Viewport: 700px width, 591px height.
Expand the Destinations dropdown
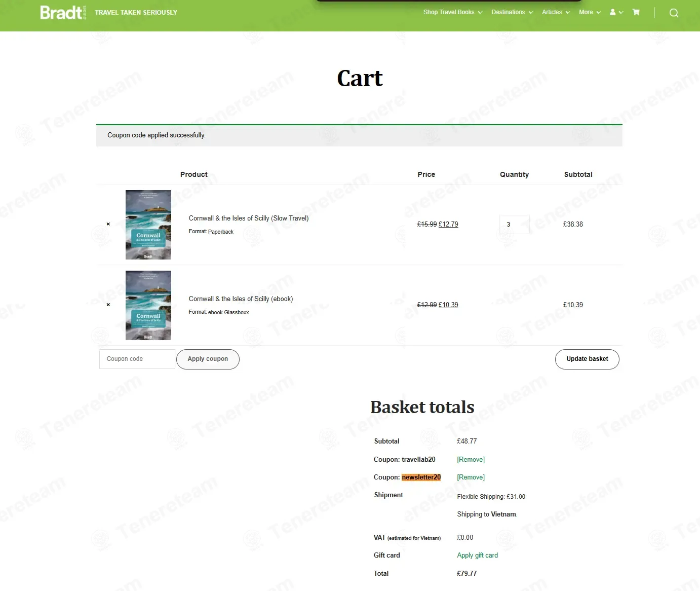pyautogui.click(x=512, y=12)
